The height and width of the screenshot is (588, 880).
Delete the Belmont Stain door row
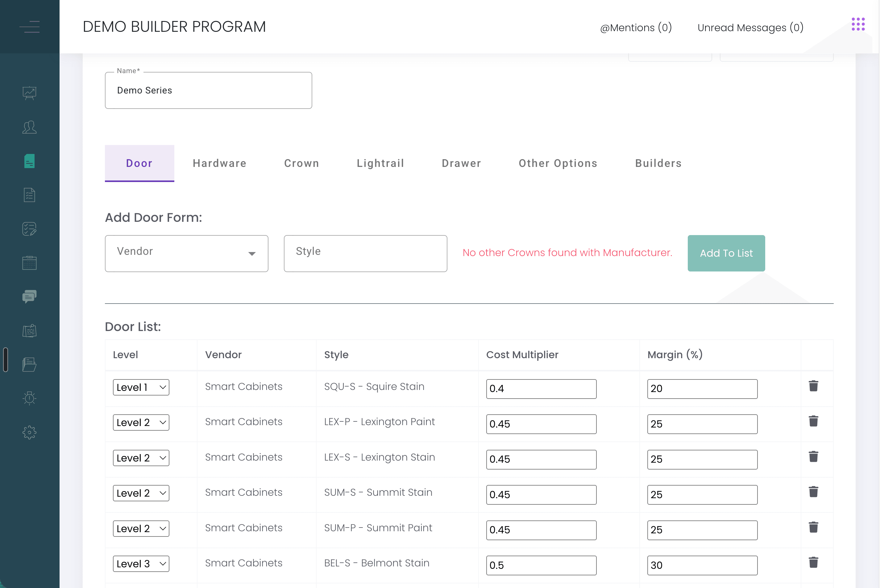point(813,562)
